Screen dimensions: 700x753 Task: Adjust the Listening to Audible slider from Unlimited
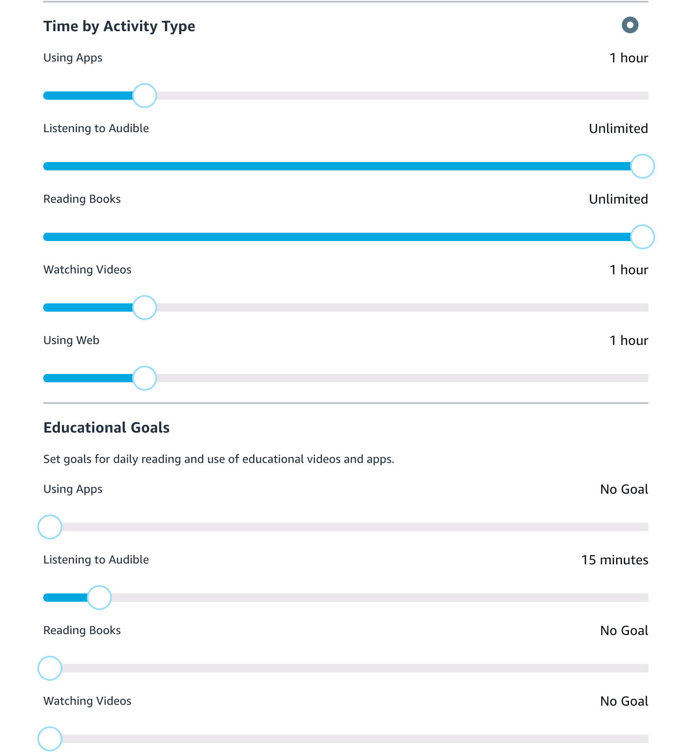click(x=642, y=166)
